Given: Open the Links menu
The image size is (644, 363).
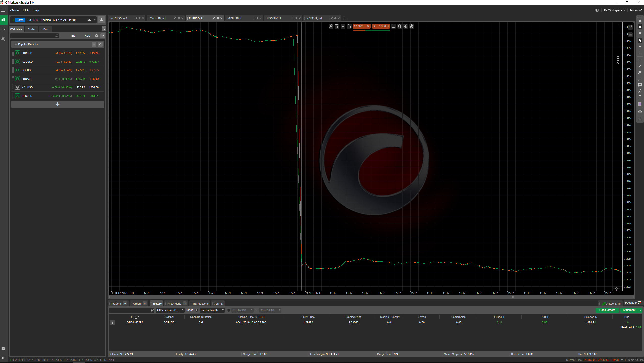Looking at the screenshot, I should point(27,10).
